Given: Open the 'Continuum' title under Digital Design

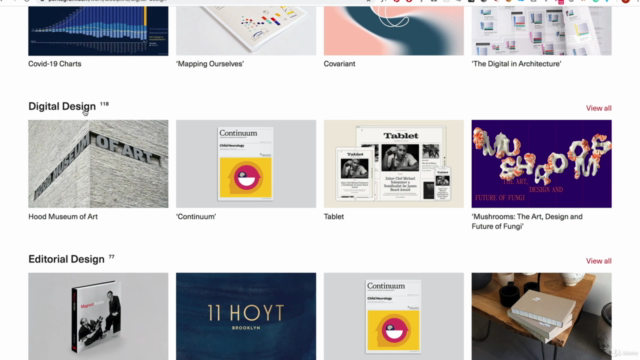Looking at the screenshot, I should (x=196, y=217).
